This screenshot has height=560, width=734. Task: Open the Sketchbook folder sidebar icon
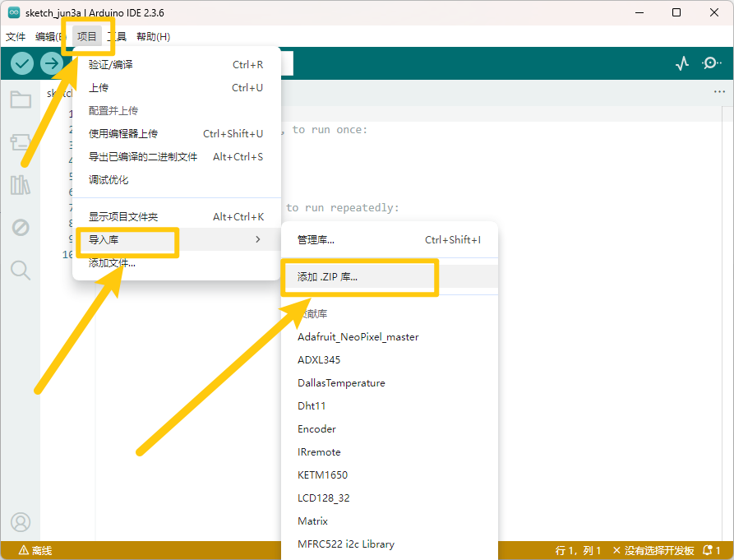(21, 100)
